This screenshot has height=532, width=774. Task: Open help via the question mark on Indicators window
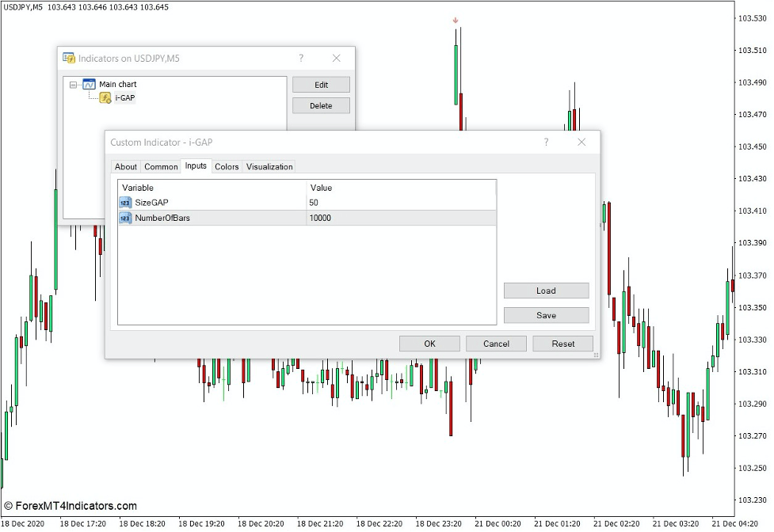click(x=300, y=58)
